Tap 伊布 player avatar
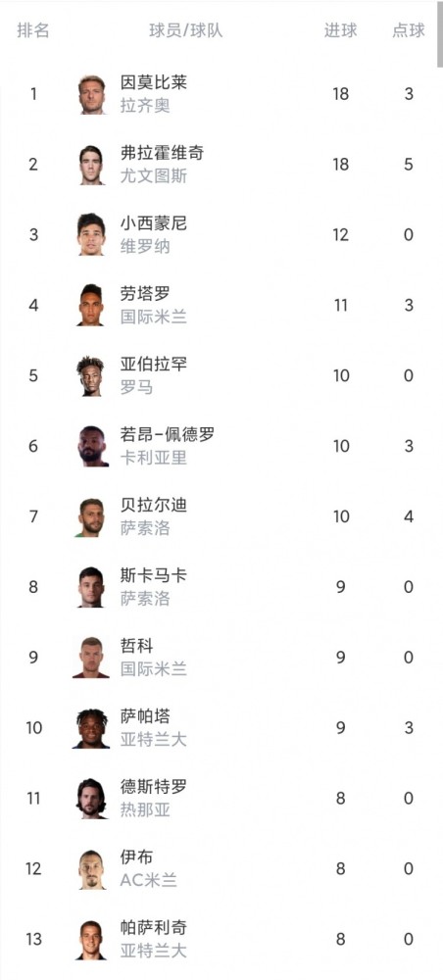This screenshot has height=980, width=443. coord(92,869)
